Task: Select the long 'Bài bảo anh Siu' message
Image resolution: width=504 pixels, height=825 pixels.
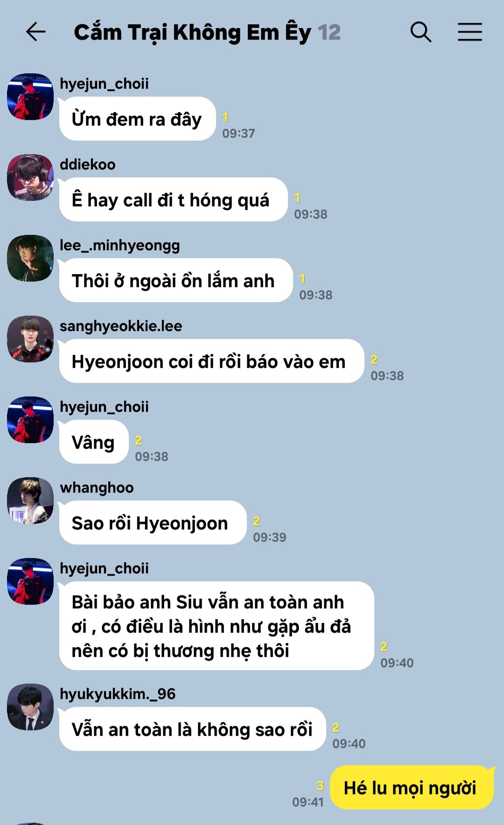Action: (217, 626)
